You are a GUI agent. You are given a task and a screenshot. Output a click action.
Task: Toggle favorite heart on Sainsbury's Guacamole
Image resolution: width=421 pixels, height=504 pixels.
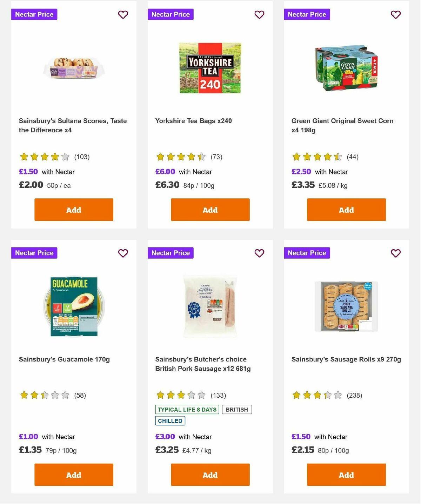(x=123, y=253)
